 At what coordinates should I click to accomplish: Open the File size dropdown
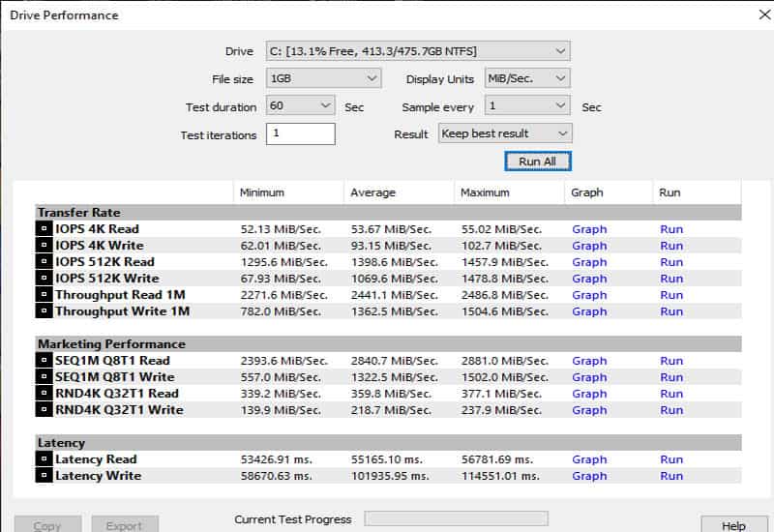click(x=323, y=78)
